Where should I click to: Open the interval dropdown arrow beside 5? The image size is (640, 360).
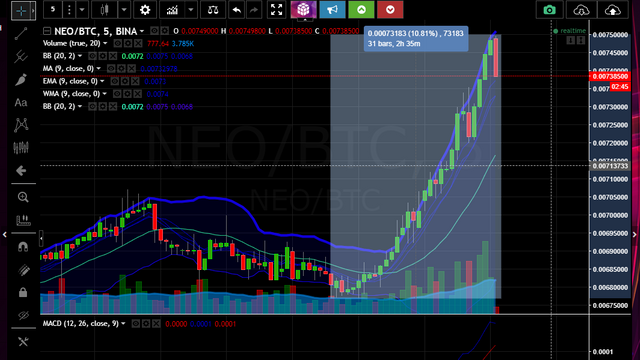[82, 10]
